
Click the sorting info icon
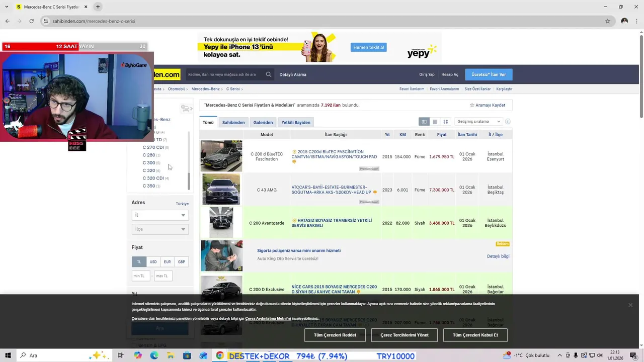[x=508, y=122]
